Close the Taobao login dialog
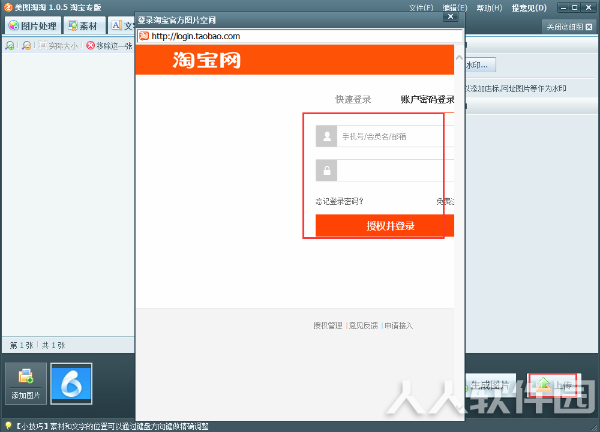 450,16
